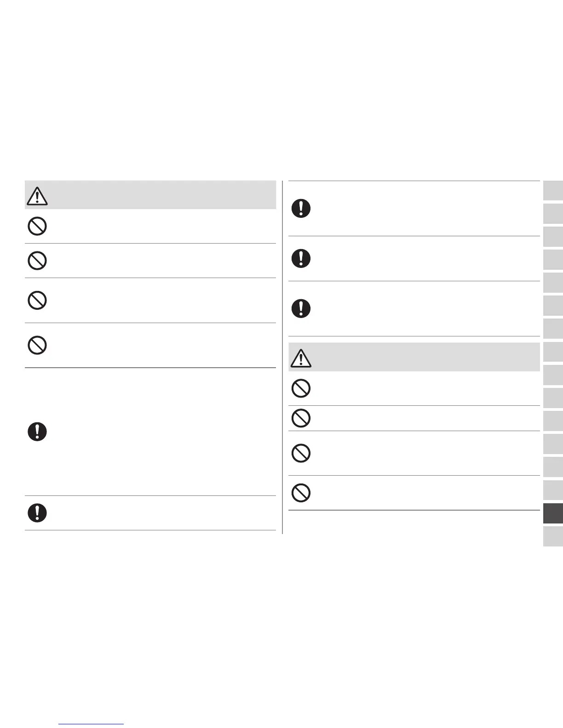This screenshot has width=563, height=728.
Task: Click the second prohibition icon in the left column
Action: [37, 261]
